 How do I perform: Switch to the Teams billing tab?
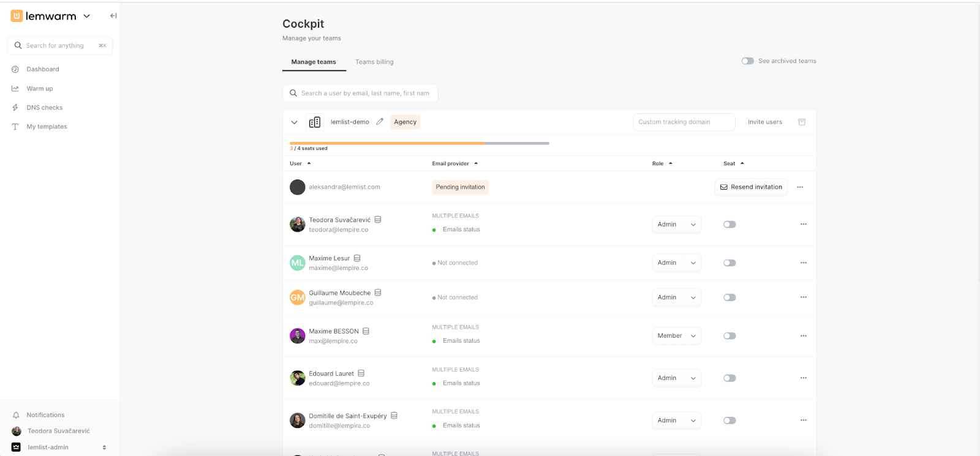coord(374,62)
